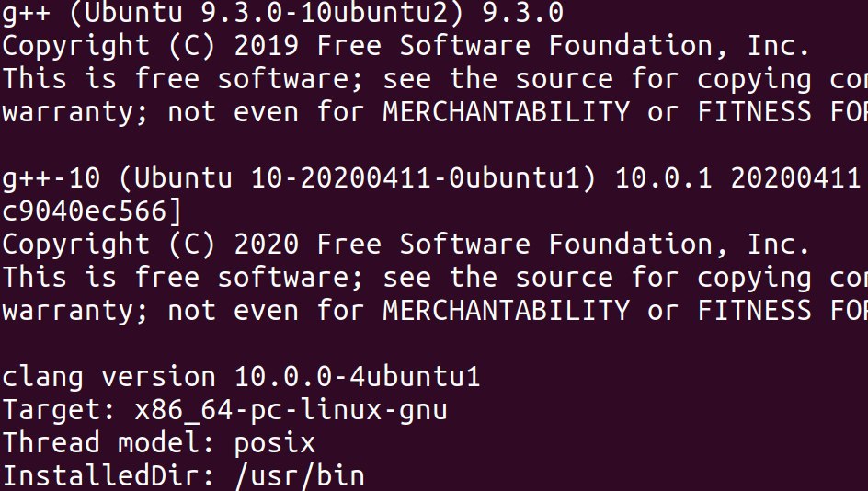The width and height of the screenshot is (868, 491).
Task: Click 'clang version 10.0.0-4ubuntu1' line
Action: [241, 377]
